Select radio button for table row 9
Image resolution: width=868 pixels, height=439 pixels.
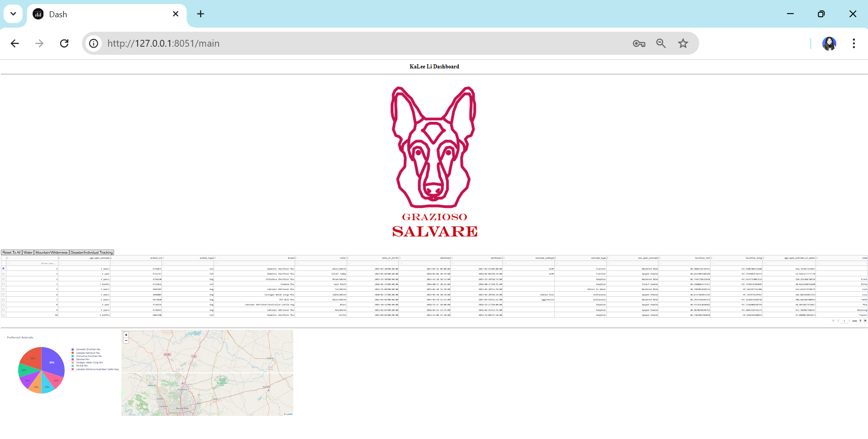pyautogui.click(x=3, y=310)
